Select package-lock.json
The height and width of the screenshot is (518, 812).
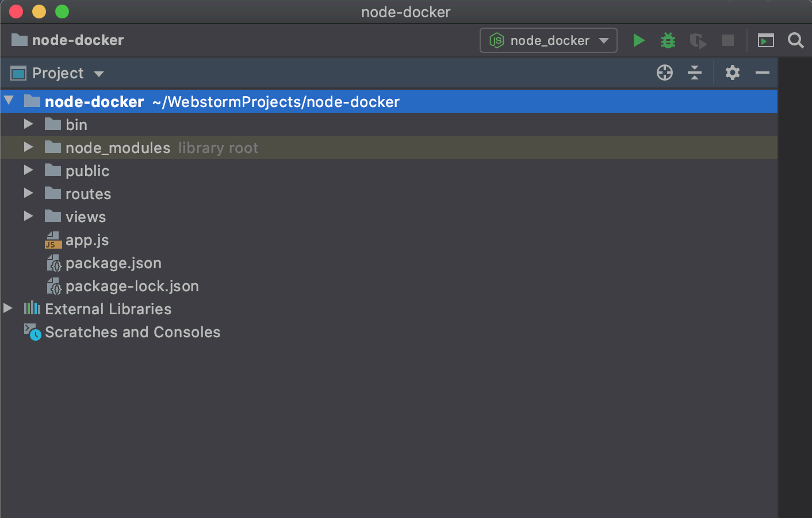click(132, 286)
